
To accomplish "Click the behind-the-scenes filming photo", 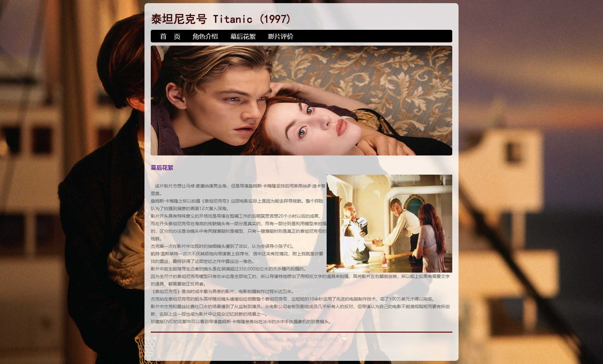I will tap(389, 223).
